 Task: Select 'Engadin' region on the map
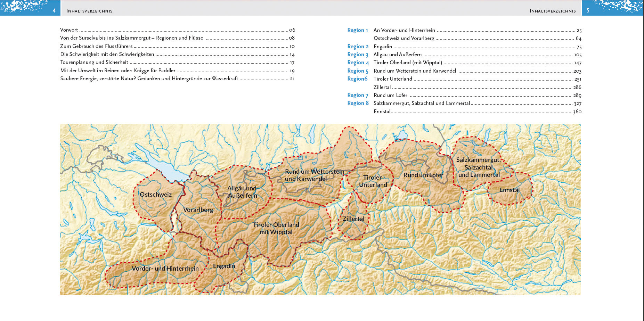(x=224, y=266)
